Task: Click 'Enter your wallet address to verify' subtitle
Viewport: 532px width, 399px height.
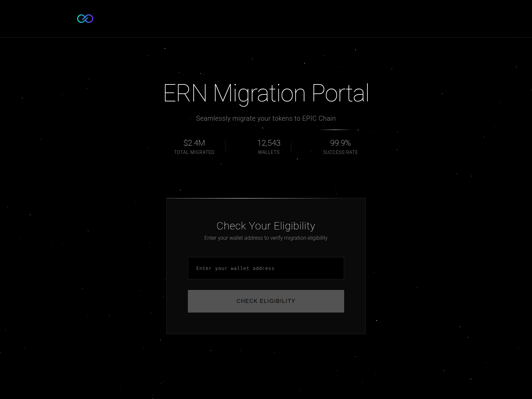Action: point(266,238)
